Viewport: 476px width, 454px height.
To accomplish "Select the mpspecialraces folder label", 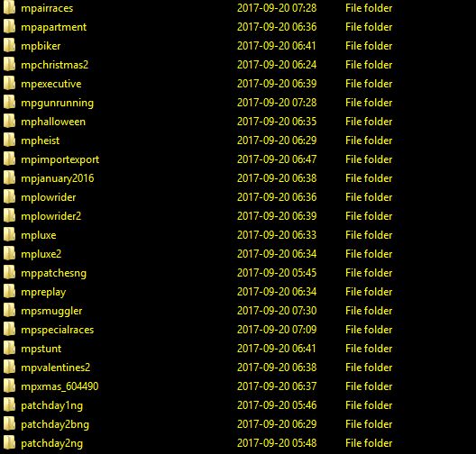I will pos(58,330).
